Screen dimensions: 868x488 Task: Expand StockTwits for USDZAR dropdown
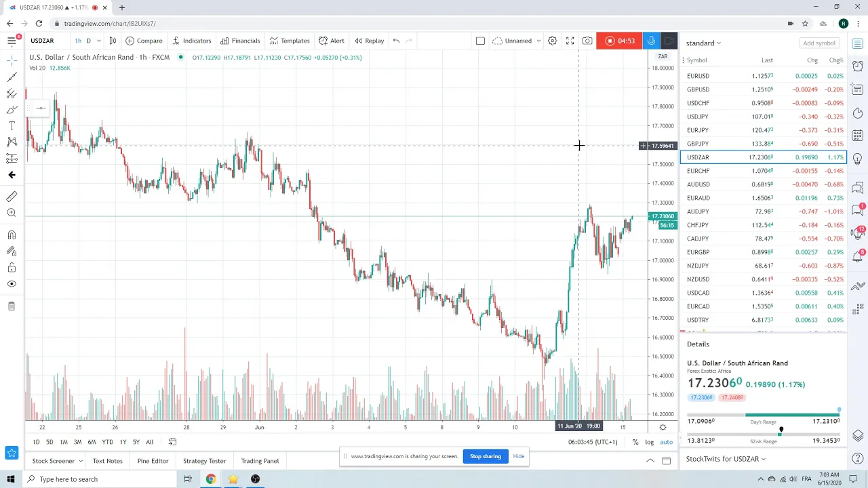tap(726, 459)
